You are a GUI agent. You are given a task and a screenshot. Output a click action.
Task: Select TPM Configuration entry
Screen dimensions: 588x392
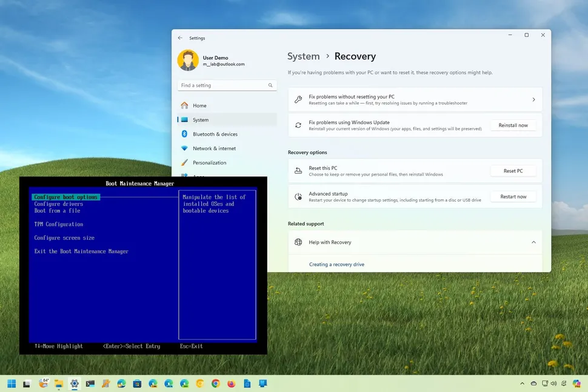coord(59,224)
